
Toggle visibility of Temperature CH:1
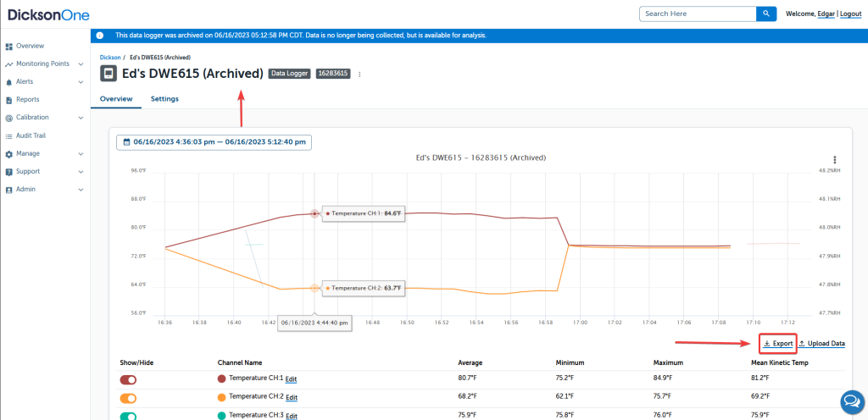click(x=128, y=379)
